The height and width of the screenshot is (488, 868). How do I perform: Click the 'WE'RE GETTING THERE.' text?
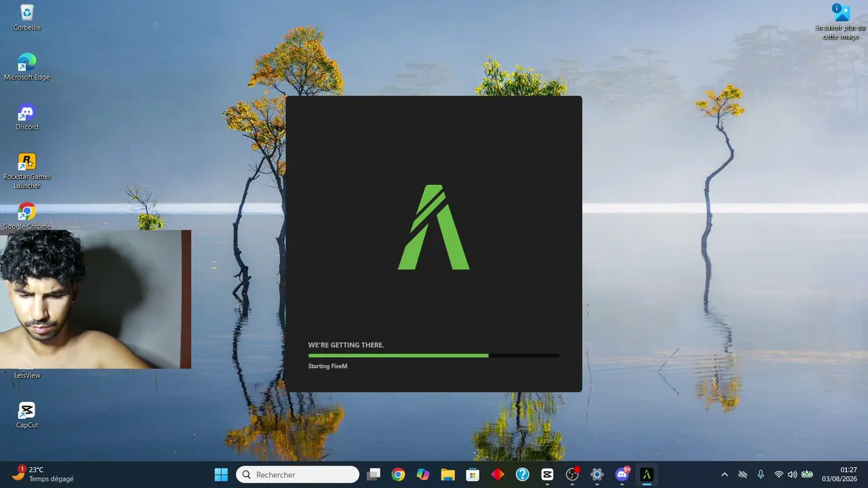[x=346, y=345]
